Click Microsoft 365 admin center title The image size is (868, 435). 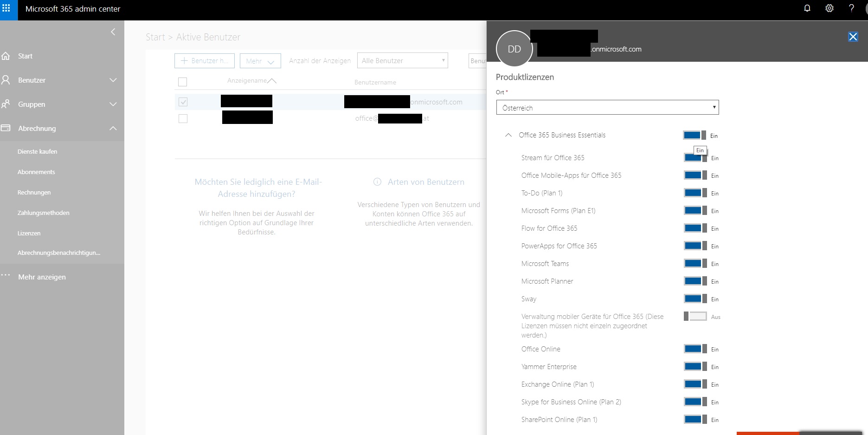click(73, 9)
